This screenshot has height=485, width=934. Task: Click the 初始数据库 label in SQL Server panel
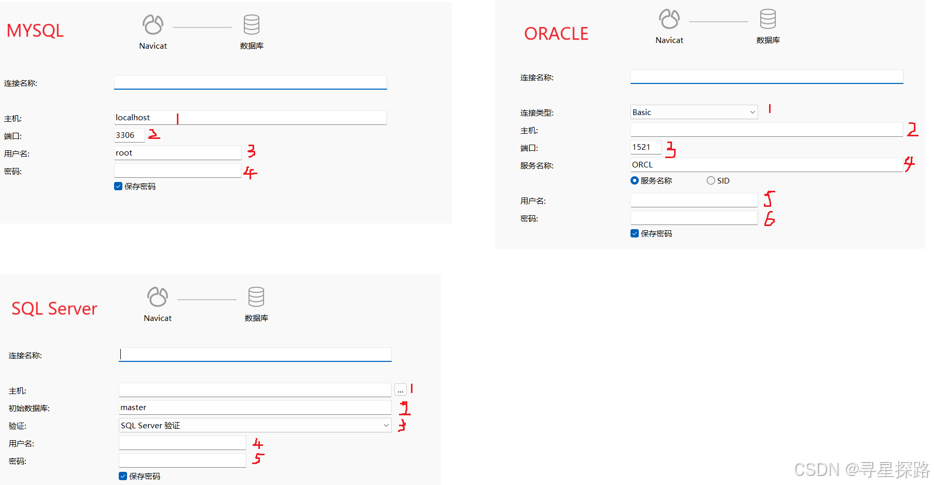point(29,409)
